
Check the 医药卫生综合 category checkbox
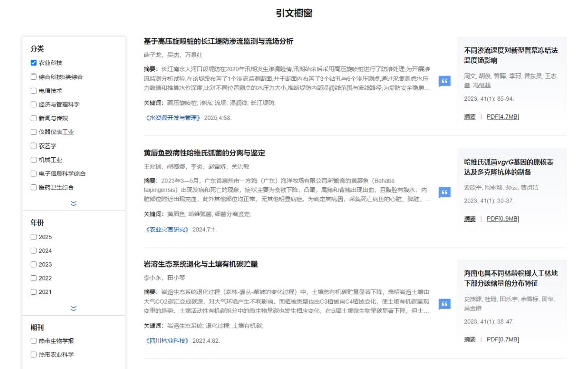click(34, 187)
